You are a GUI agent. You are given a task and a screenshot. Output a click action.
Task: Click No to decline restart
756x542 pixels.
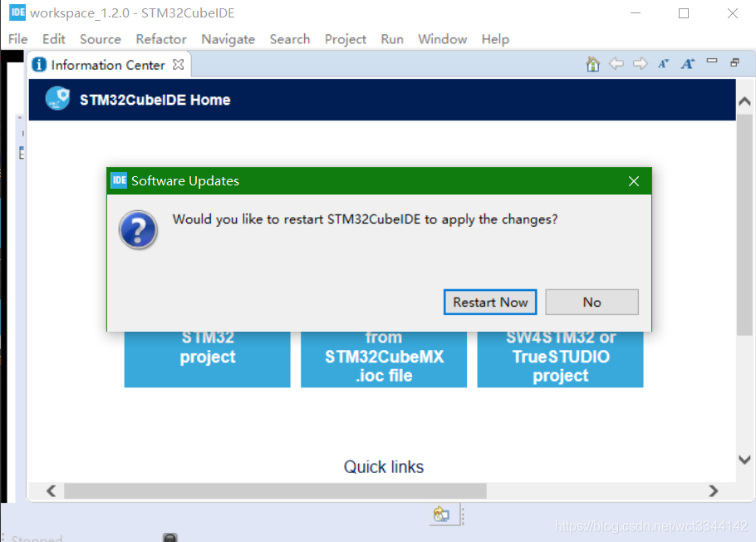(x=592, y=302)
